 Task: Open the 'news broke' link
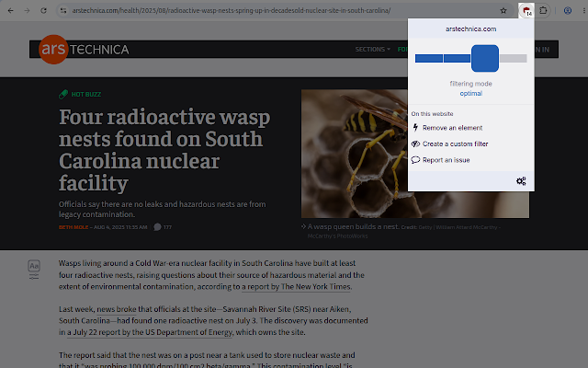(117, 309)
